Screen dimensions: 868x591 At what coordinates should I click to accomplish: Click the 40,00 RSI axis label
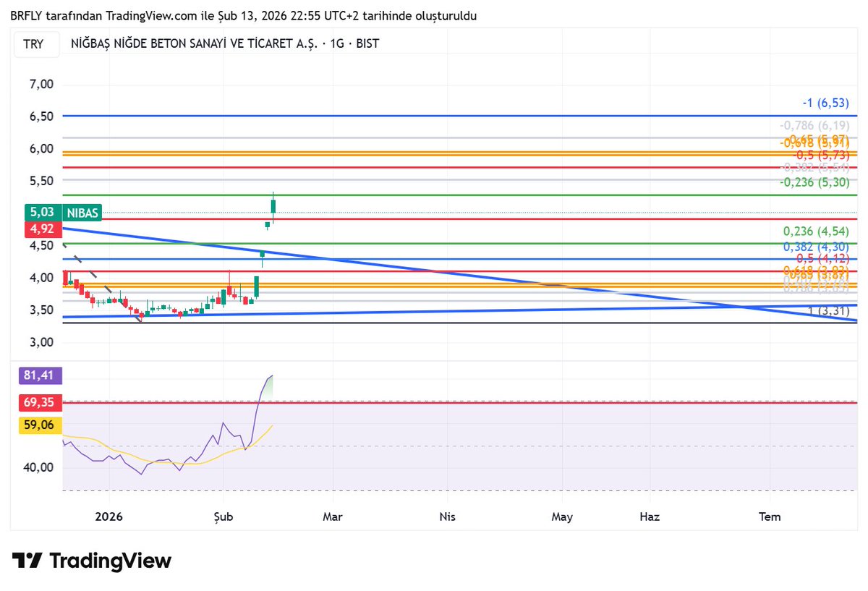coord(38,467)
